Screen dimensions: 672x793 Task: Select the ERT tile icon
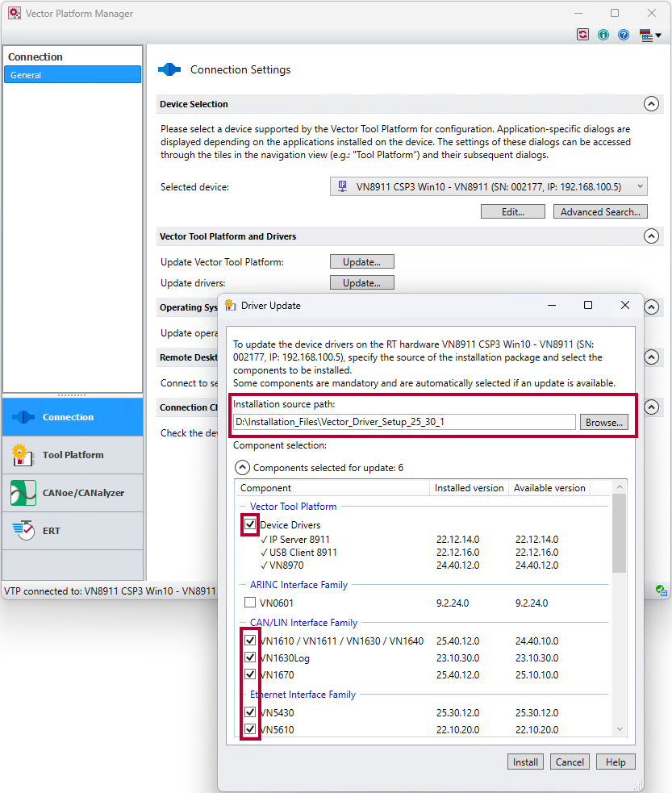click(23, 530)
